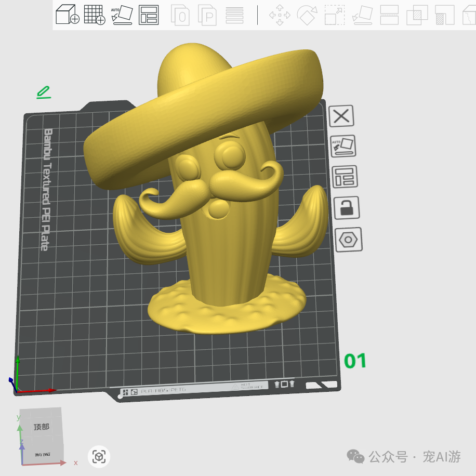Viewport: 476px width, 476px height.
Task: Toggle the plate lock icon
Action: [x=347, y=208]
